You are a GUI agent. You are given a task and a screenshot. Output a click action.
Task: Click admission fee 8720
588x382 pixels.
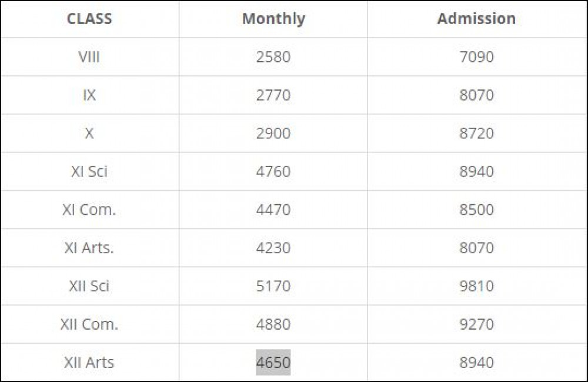476,134
